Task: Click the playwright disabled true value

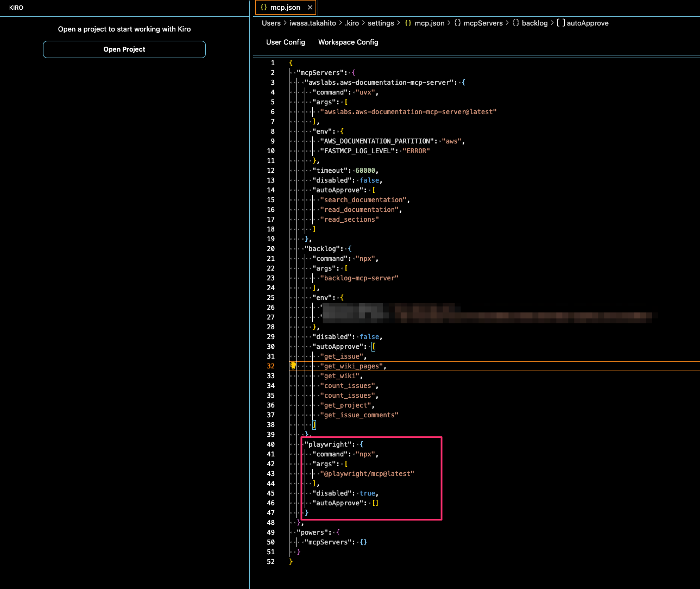Action: (x=367, y=493)
